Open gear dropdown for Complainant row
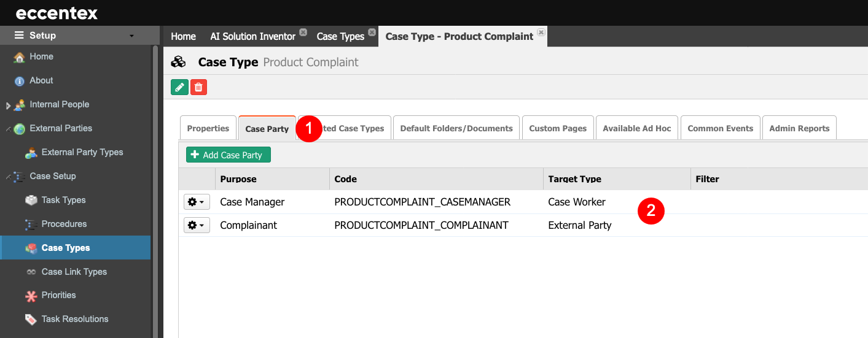Viewport: 868px width, 338px height. [197, 225]
